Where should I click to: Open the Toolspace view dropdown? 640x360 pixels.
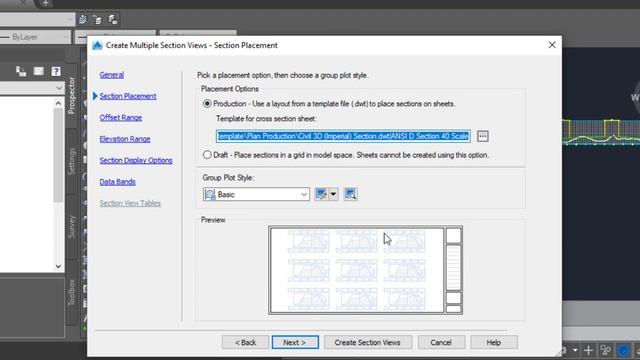59,88
